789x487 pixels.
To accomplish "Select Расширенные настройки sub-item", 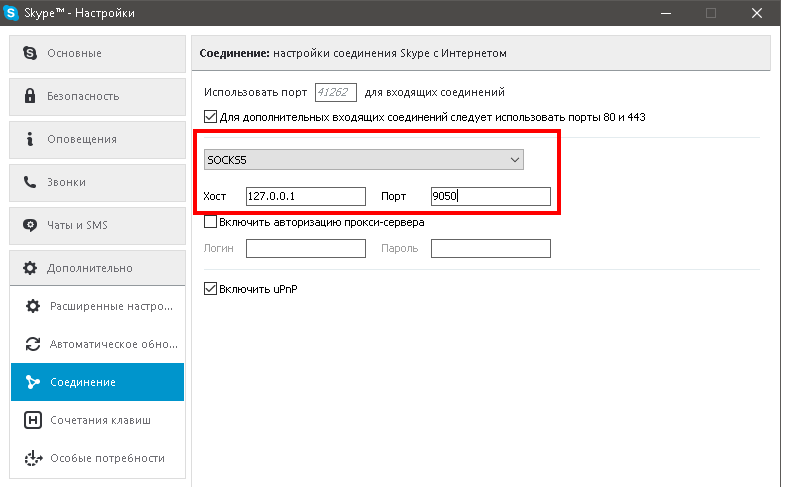I will 97,306.
